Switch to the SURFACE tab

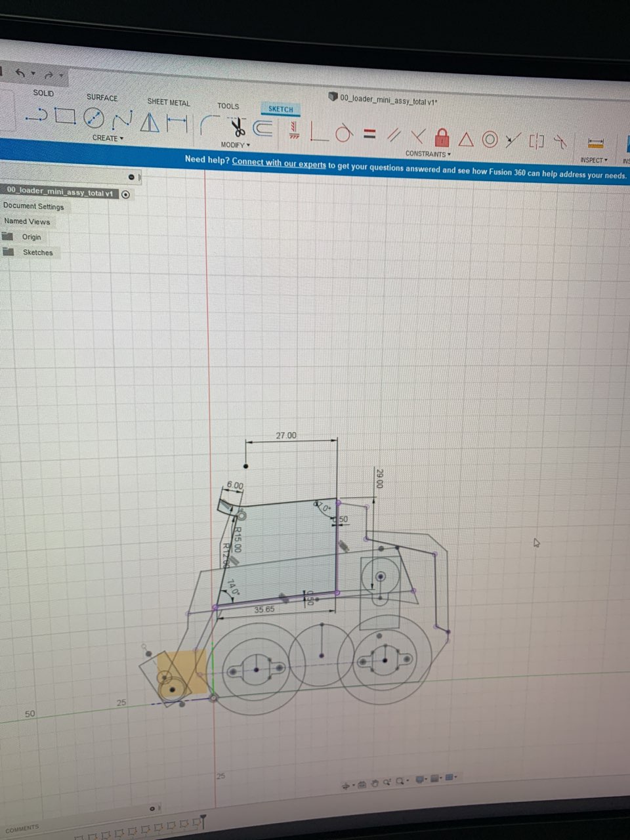tap(102, 97)
